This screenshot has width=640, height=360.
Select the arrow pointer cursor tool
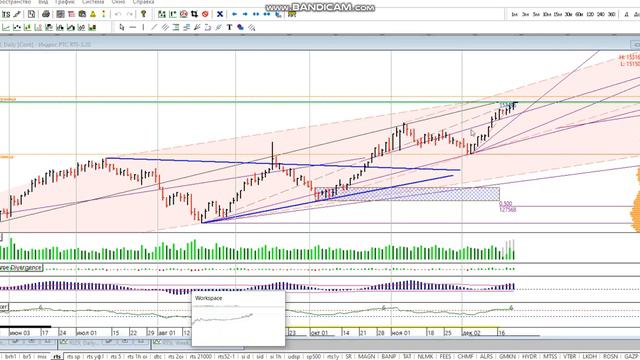122,27
